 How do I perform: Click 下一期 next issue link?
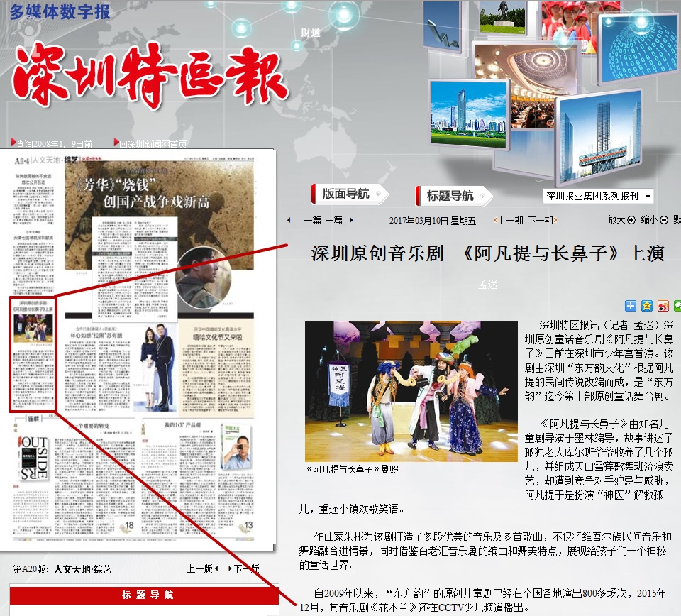coord(540,220)
